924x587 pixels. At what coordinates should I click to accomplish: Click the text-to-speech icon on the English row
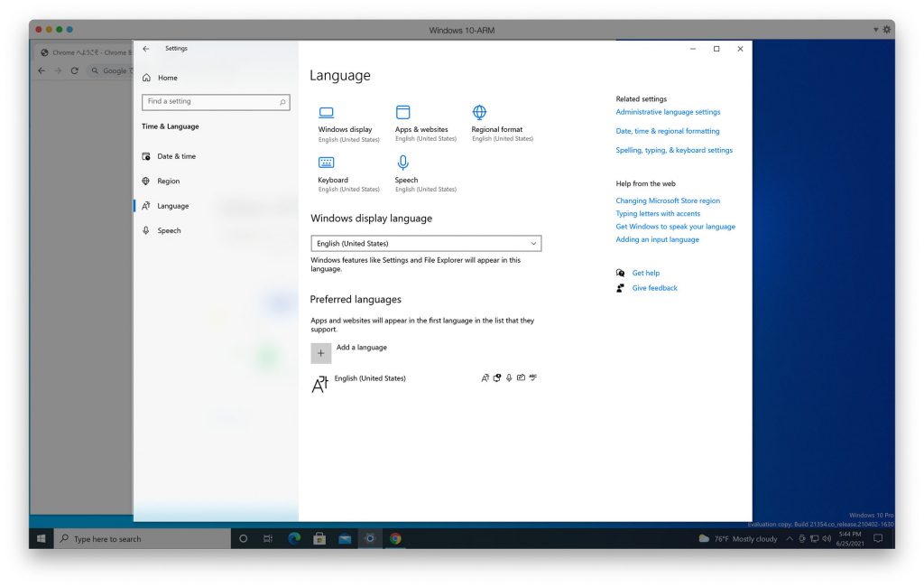click(x=497, y=378)
